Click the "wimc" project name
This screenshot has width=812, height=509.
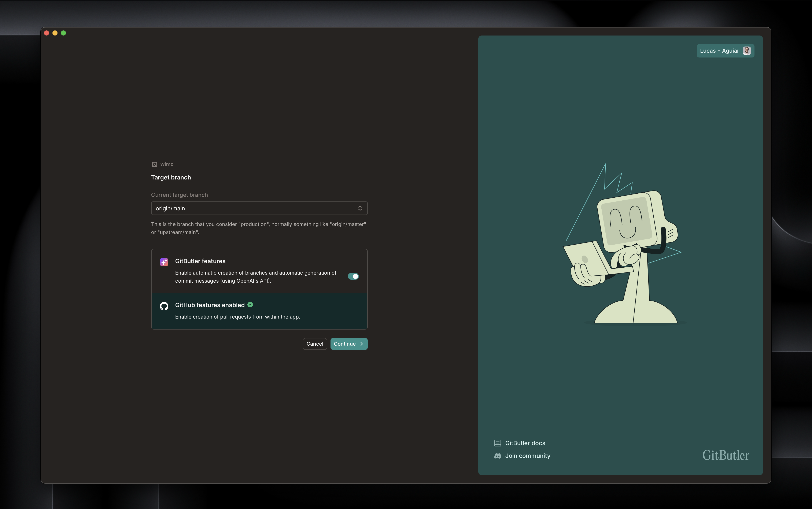(167, 164)
